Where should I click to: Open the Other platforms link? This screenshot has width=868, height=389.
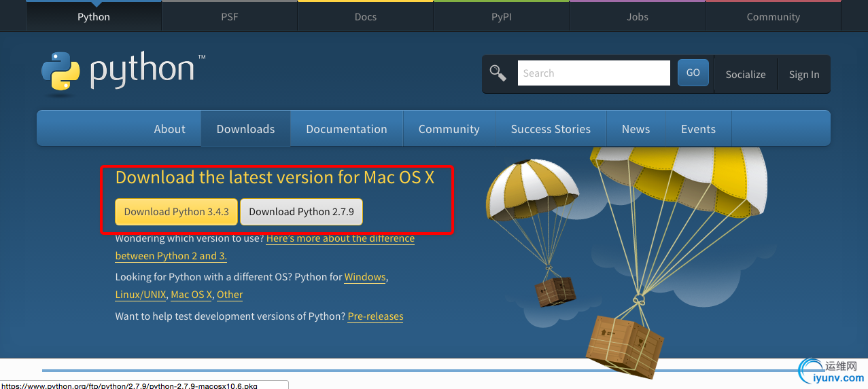point(230,295)
